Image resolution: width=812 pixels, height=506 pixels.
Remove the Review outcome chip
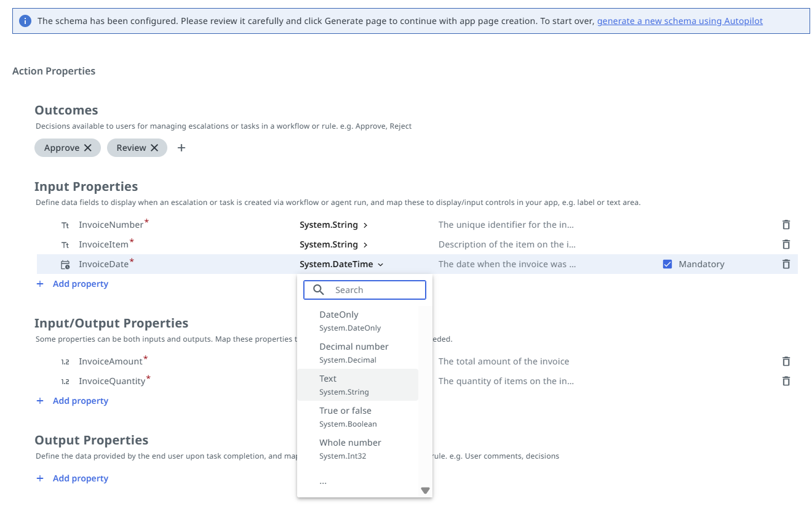click(154, 148)
